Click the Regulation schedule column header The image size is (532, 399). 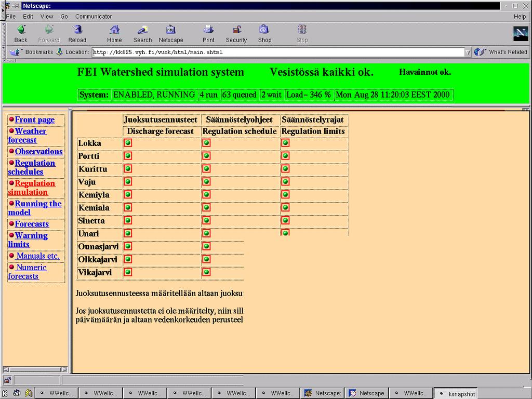240,131
